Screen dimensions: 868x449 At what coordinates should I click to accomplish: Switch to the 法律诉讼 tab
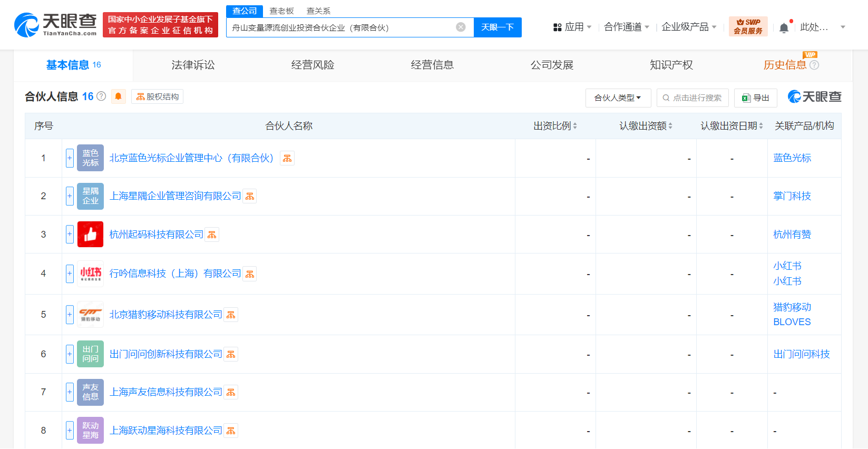pos(193,65)
